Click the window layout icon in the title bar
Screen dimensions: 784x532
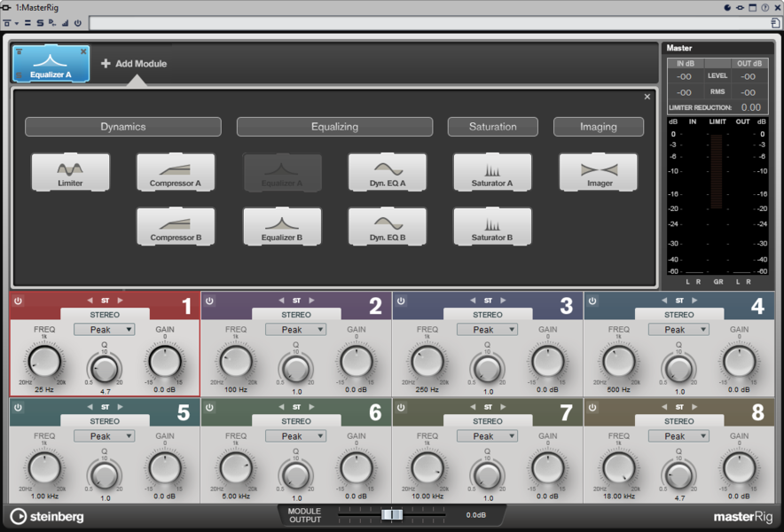752,7
